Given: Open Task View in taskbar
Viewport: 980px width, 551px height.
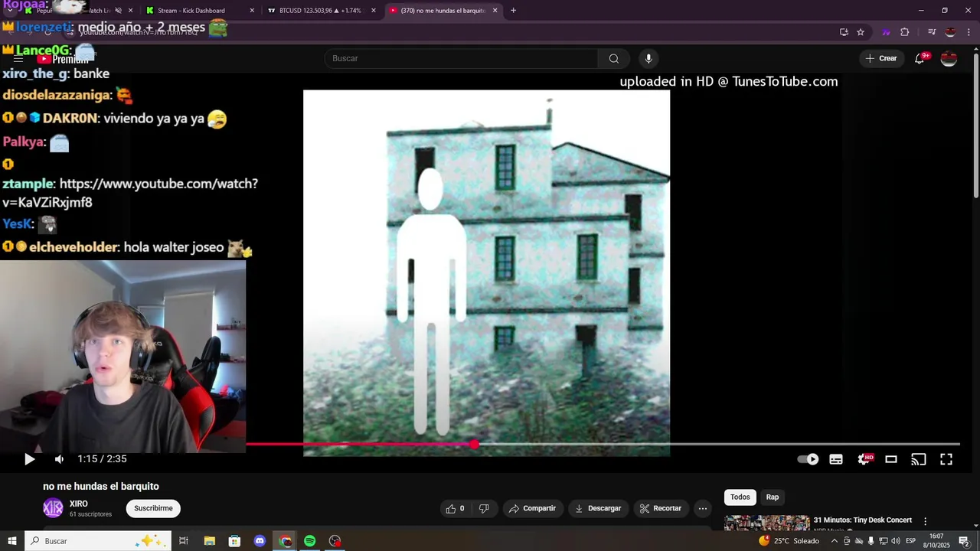Looking at the screenshot, I should (184, 541).
